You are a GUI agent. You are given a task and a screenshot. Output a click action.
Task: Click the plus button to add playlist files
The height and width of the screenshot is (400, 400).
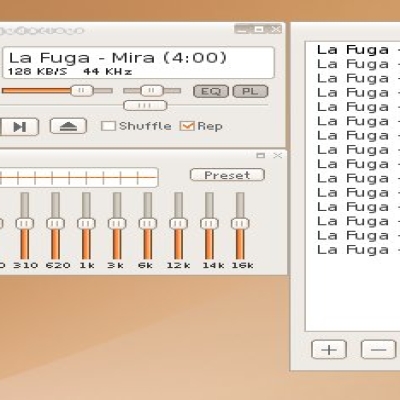click(329, 350)
